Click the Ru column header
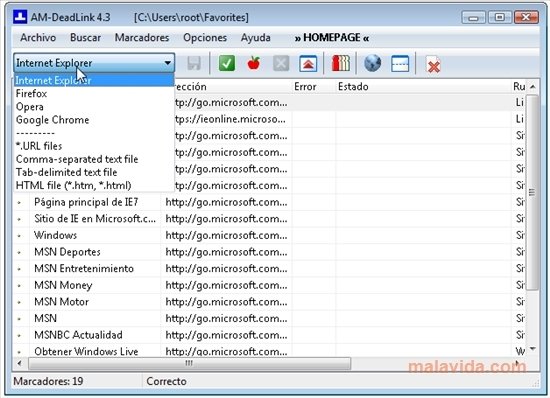 (519, 87)
